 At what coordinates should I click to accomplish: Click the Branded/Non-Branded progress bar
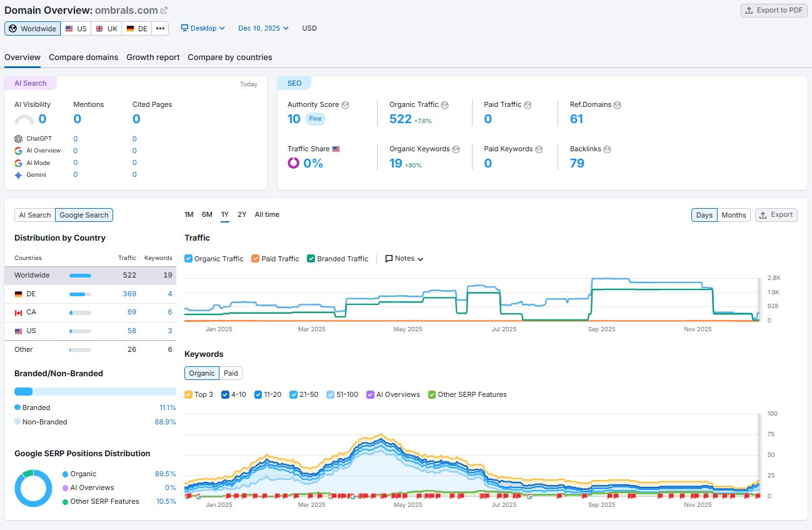click(95, 392)
